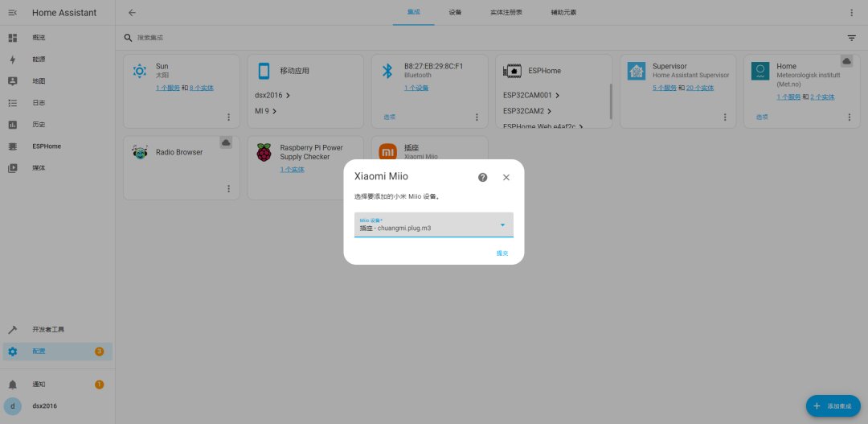
Task: Click the 搜索集成 search field
Action: click(481, 38)
